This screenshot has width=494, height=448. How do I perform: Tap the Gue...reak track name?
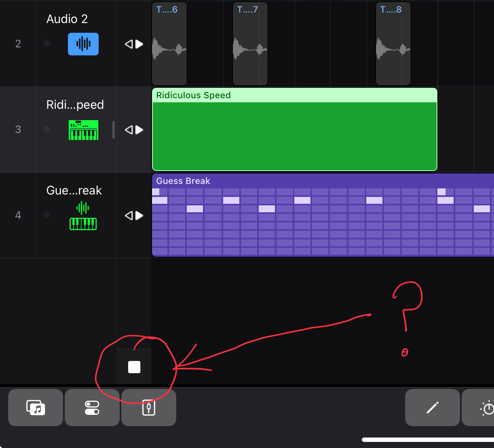pyautogui.click(x=74, y=190)
